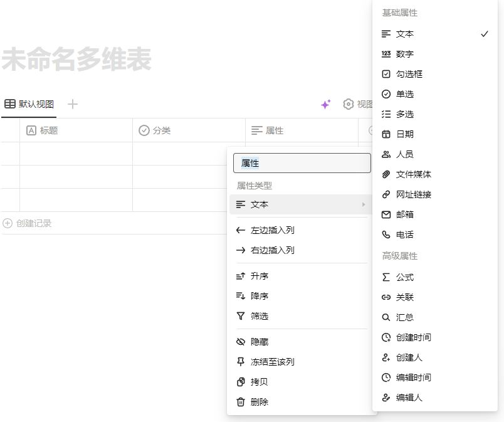This screenshot has height=422, width=504.
Task: Open the 分类 column header menu
Action: click(189, 130)
